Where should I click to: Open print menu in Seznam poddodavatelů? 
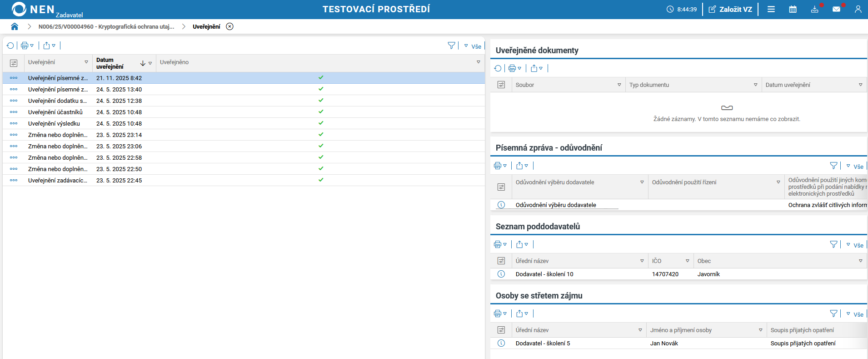(500, 244)
